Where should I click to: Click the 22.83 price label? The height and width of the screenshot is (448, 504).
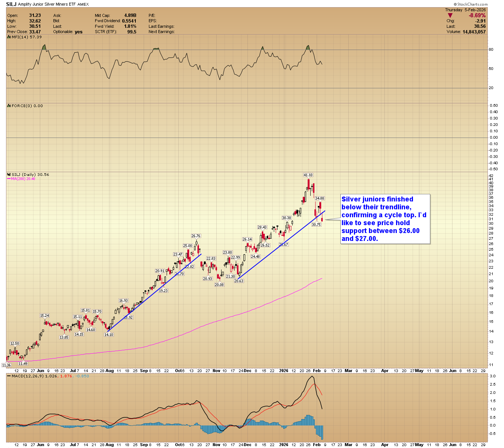(211, 258)
